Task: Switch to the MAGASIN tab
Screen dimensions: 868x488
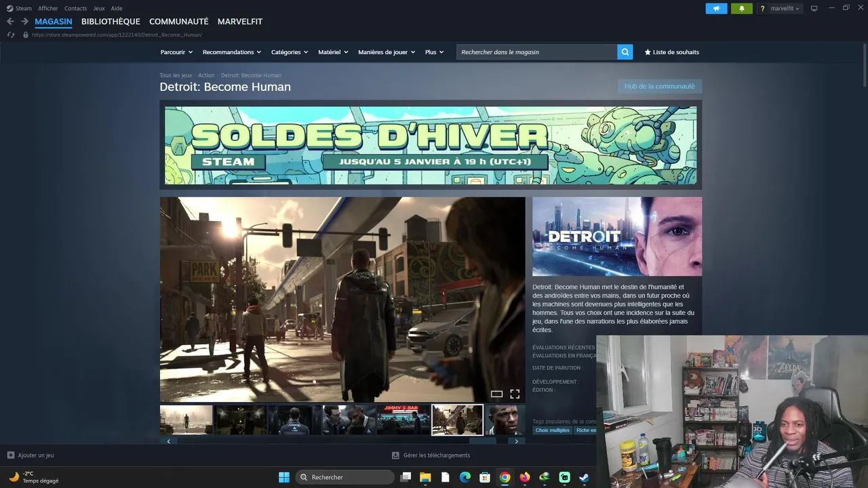Action: click(54, 22)
